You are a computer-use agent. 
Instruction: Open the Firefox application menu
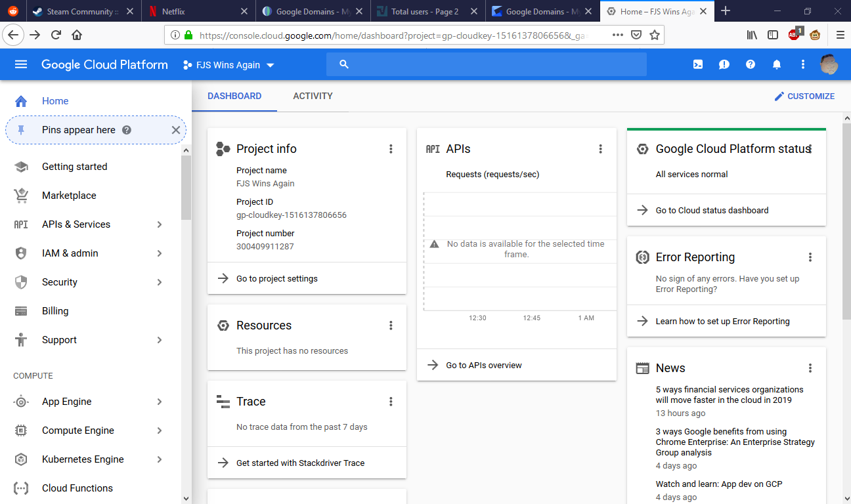point(840,35)
